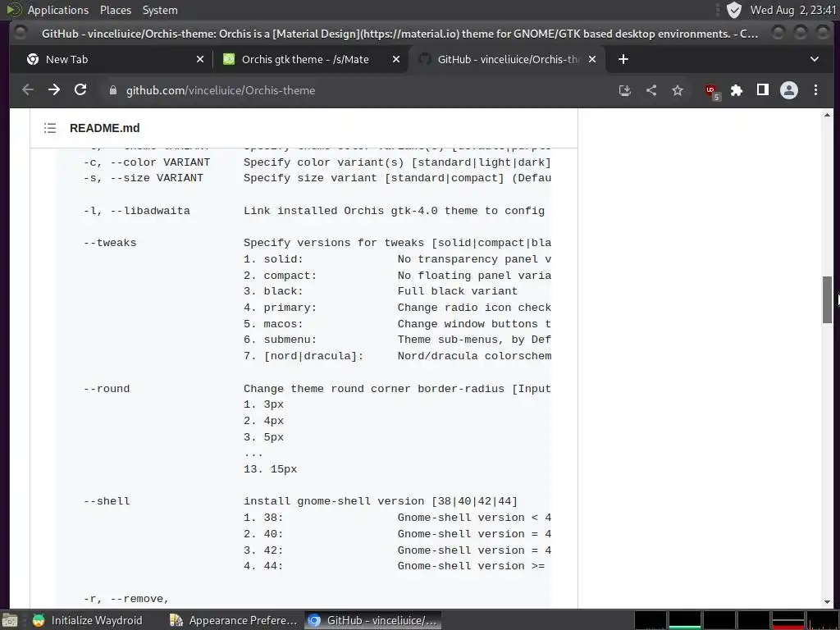Click the '7. [nord|dracula]:' entry
840x630 pixels.
pos(304,356)
